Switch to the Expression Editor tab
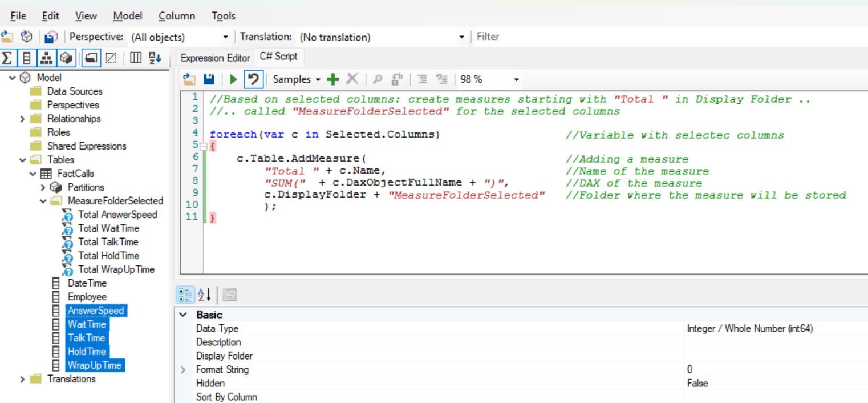Screen dimensions: 868x403 coord(216,58)
